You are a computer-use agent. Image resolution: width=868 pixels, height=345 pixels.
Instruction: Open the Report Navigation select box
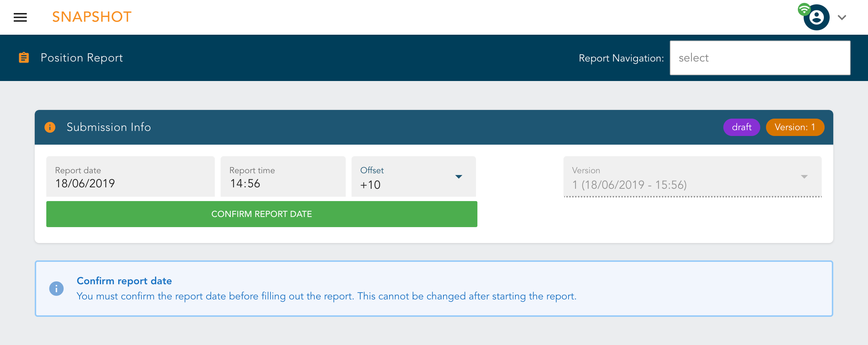coord(760,58)
